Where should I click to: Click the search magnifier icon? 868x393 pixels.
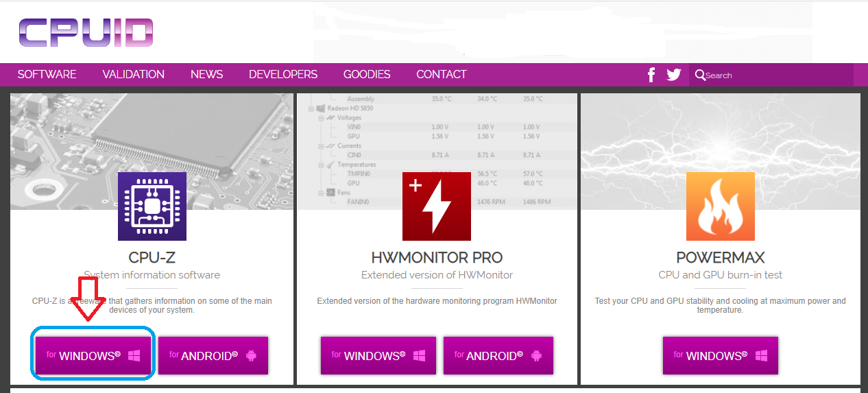coord(699,75)
